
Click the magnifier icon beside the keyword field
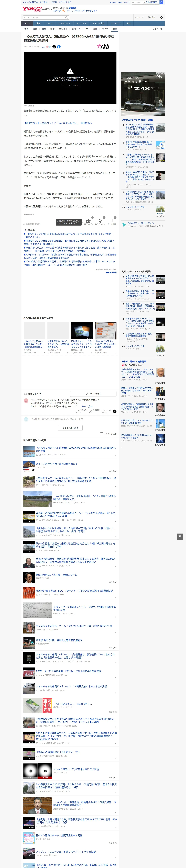click(x=66, y=17)
